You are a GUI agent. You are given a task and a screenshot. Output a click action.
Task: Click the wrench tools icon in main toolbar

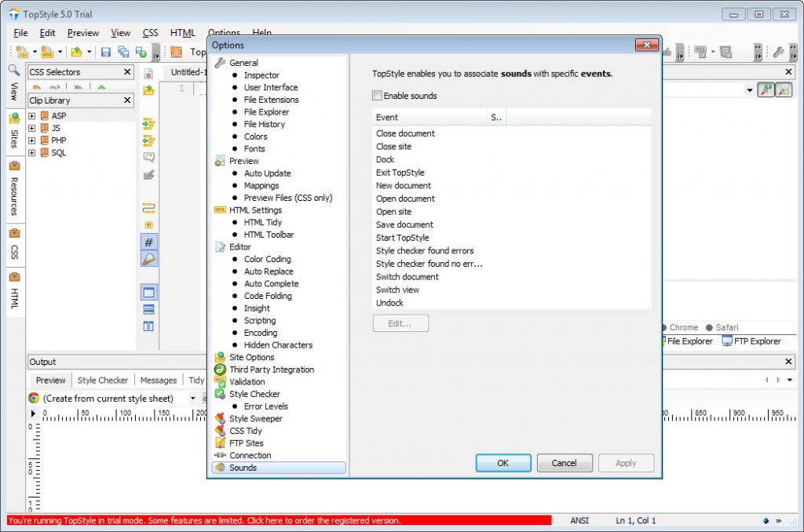pos(778,52)
